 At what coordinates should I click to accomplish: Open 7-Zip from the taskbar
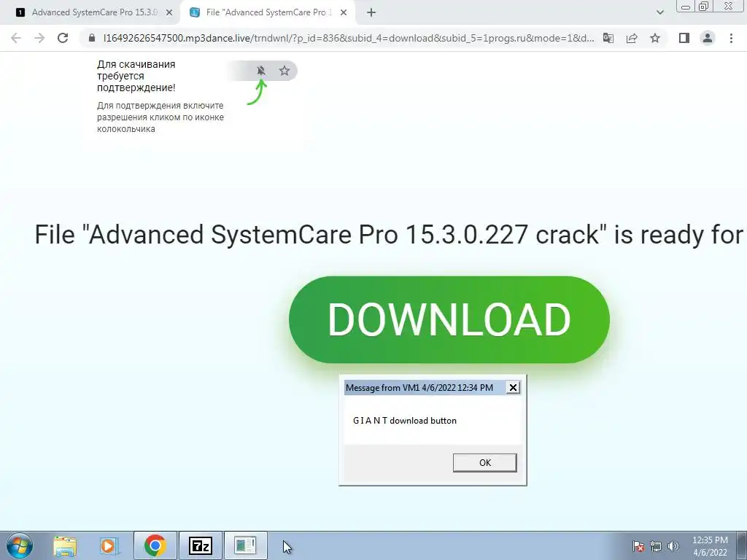(200, 545)
